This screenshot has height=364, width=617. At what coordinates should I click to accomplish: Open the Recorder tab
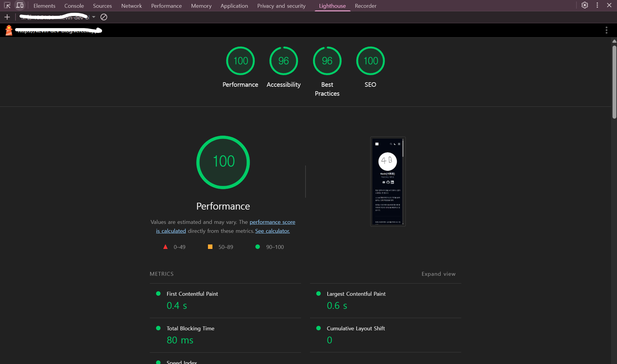coord(365,6)
